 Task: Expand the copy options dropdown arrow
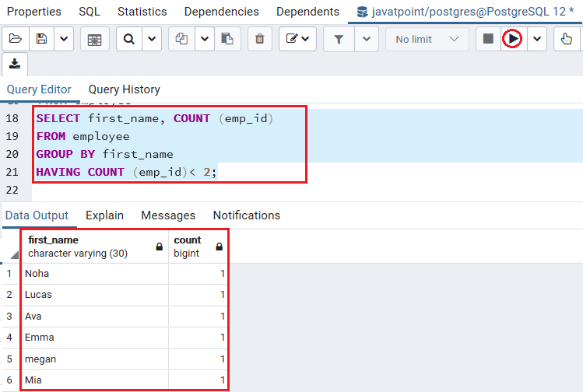205,39
